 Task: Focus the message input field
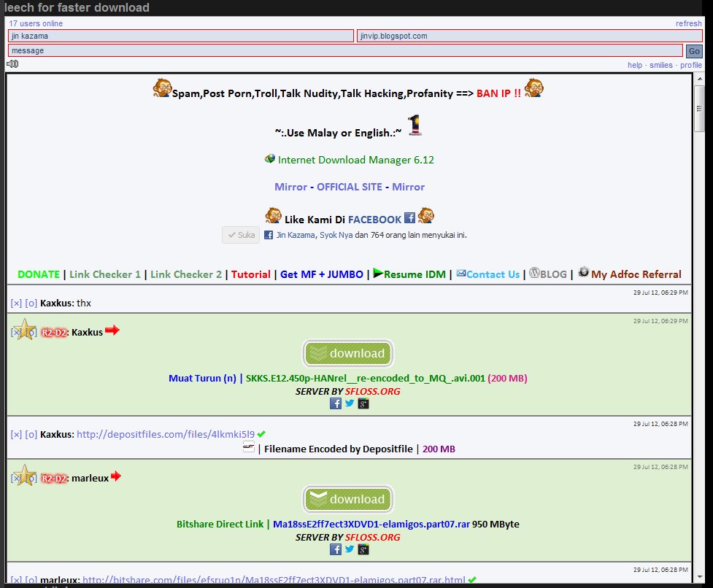coord(345,50)
